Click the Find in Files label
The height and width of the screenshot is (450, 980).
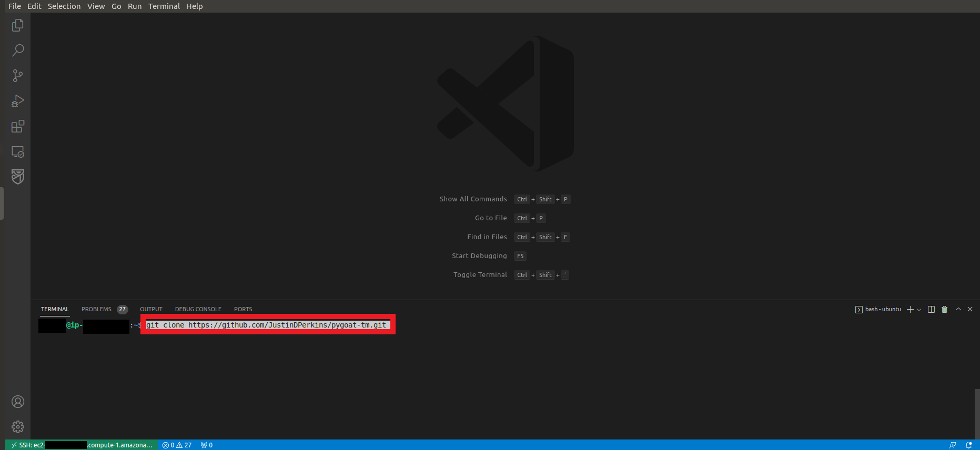487,237
